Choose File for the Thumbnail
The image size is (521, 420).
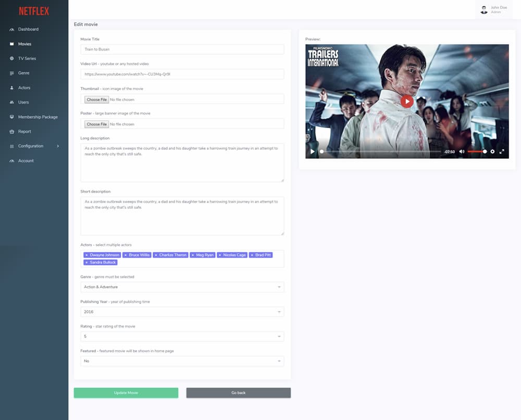point(96,99)
